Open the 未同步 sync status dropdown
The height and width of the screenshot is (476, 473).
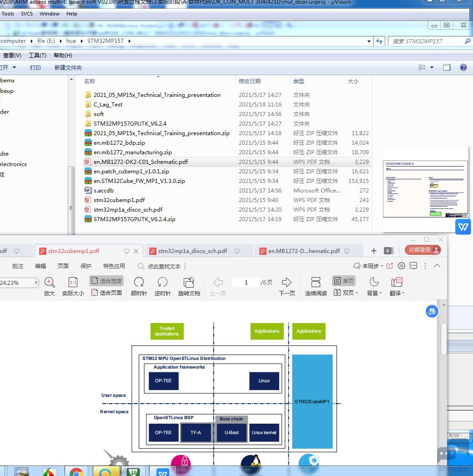point(368,266)
